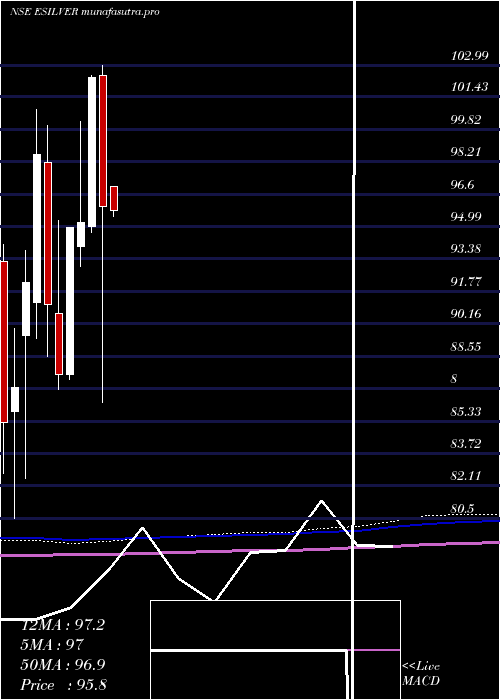Click the 98.21 price axis label

pos(466,152)
